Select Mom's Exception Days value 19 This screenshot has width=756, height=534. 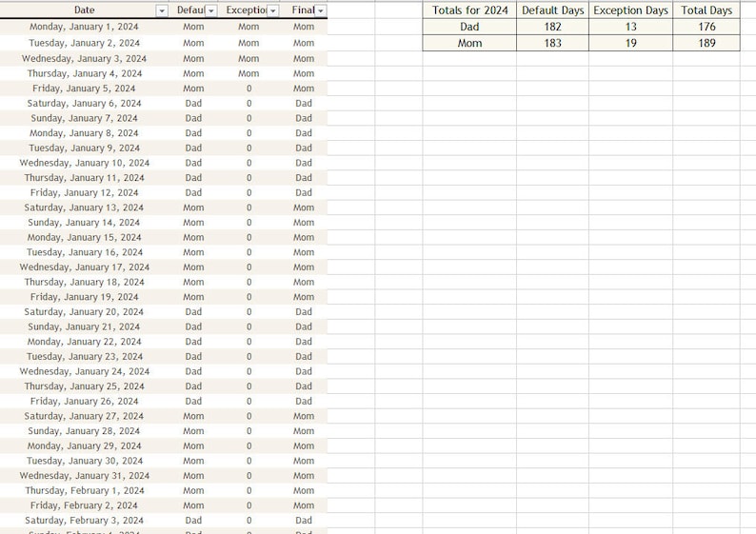(630, 43)
